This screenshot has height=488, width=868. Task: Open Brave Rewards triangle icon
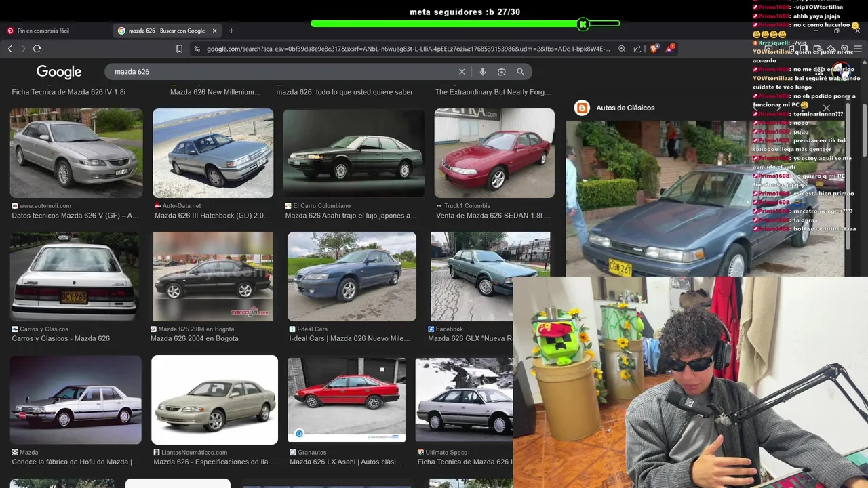[669, 49]
